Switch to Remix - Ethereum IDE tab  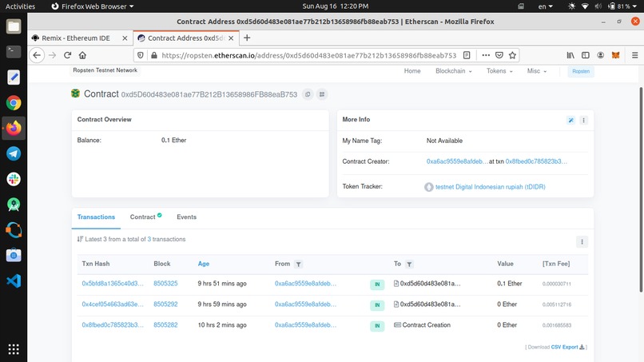pyautogui.click(x=77, y=38)
